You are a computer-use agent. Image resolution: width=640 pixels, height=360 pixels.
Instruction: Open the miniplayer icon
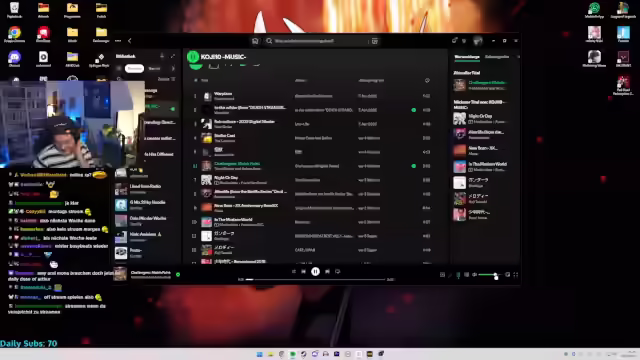pos(507,275)
